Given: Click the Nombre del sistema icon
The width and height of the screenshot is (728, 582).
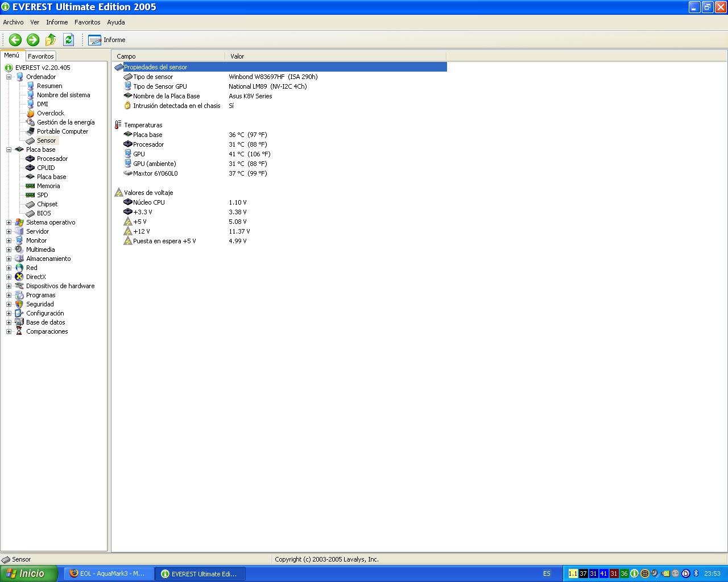Looking at the screenshot, I should (x=31, y=95).
